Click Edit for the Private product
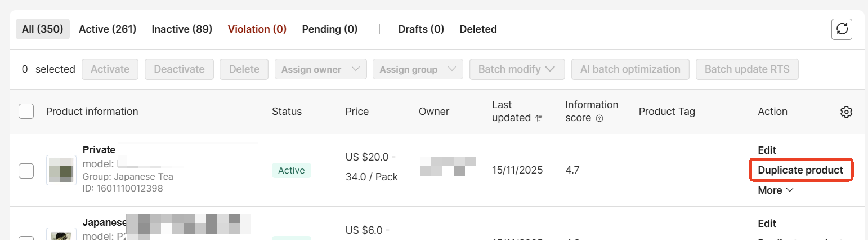Image resolution: width=868 pixels, height=240 pixels. [x=767, y=150]
